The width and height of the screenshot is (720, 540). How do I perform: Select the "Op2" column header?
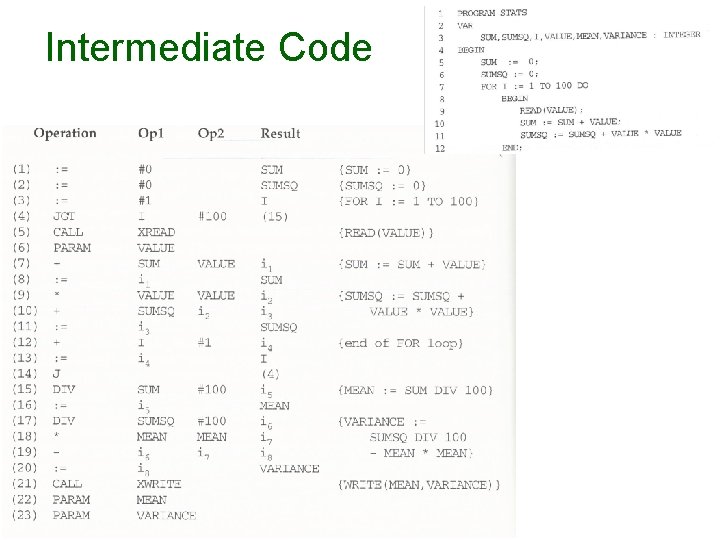pyautogui.click(x=211, y=134)
